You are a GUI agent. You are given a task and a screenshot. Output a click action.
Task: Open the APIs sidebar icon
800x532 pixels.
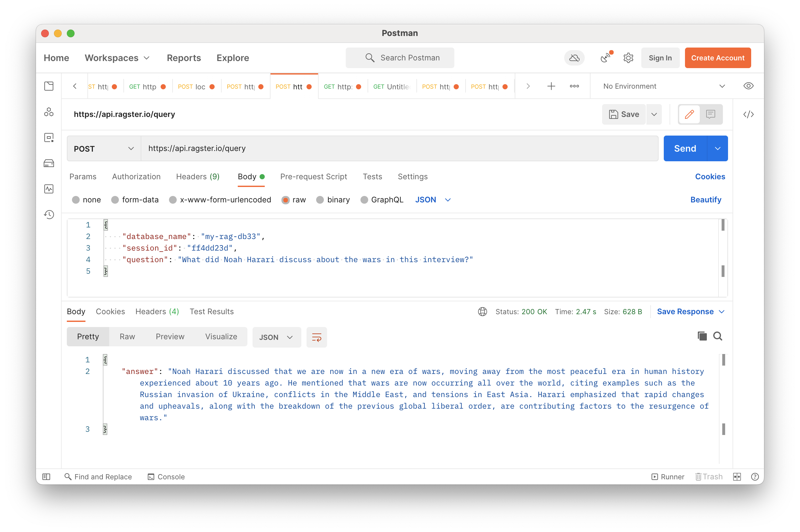(49, 112)
